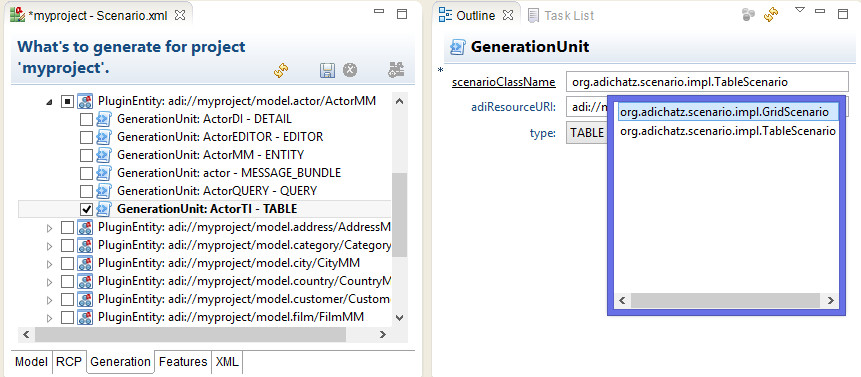Click the sync arrows icon in Outline toolbar
The width and height of the screenshot is (861, 377).
click(x=771, y=15)
